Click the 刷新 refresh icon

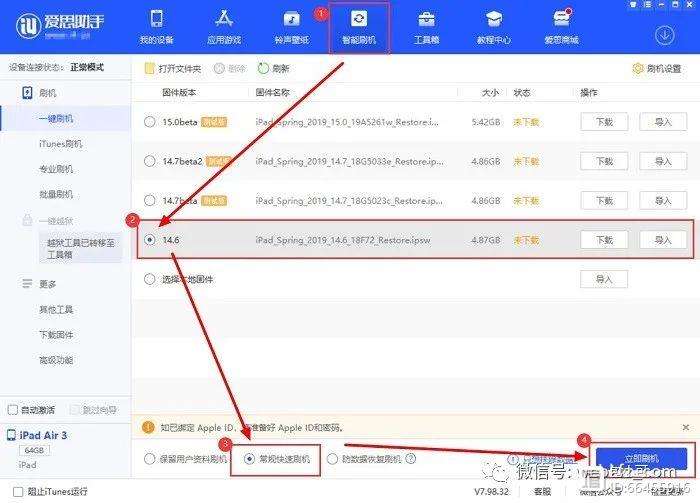(263, 68)
